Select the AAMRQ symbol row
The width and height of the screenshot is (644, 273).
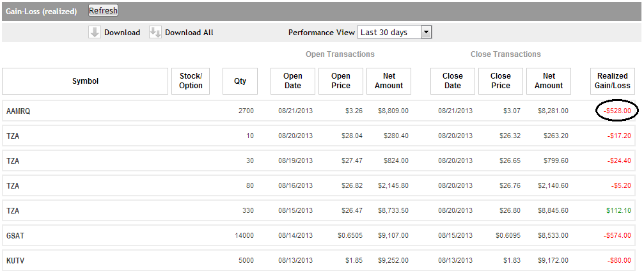(x=19, y=111)
